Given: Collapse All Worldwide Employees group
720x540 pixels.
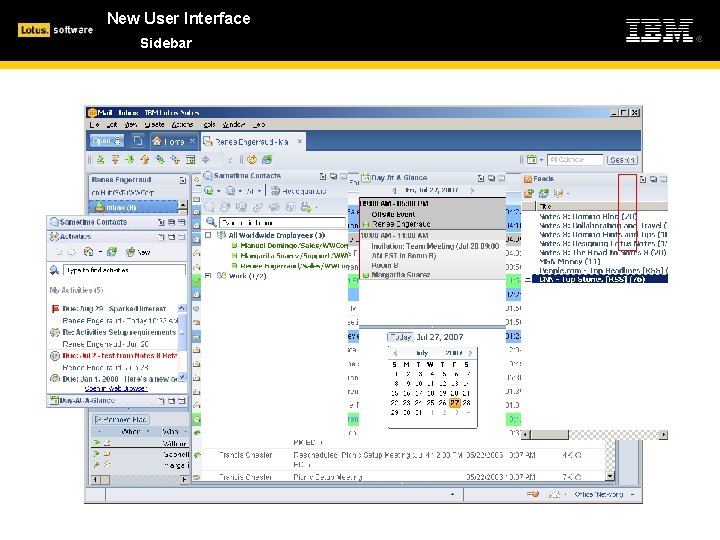Looking at the screenshot, I should (208, 235).
